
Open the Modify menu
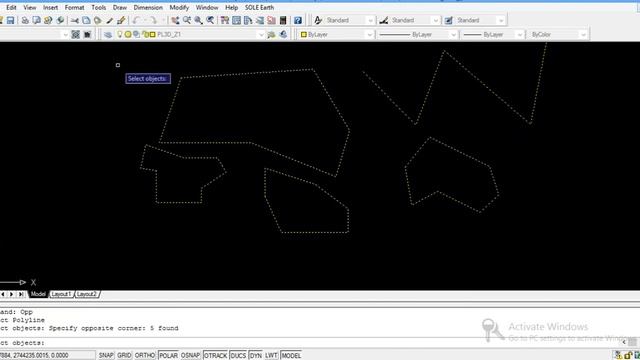pos(179,7)
